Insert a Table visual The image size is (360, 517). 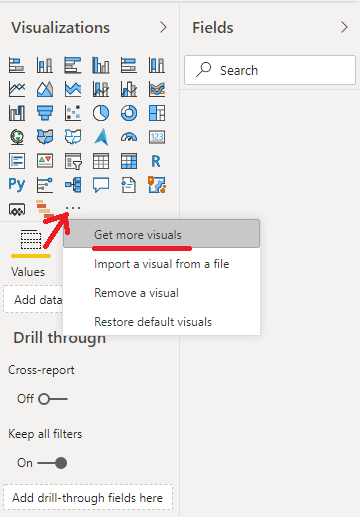[101, 161]
